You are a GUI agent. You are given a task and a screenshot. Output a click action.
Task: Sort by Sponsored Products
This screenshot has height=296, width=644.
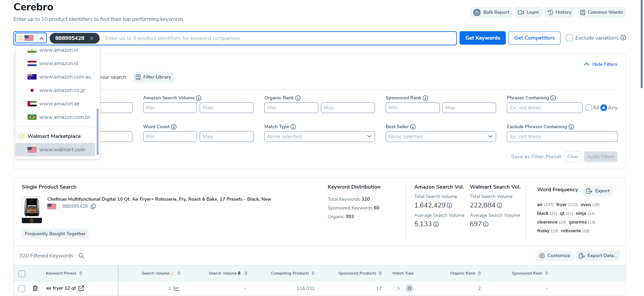(380, 274)
